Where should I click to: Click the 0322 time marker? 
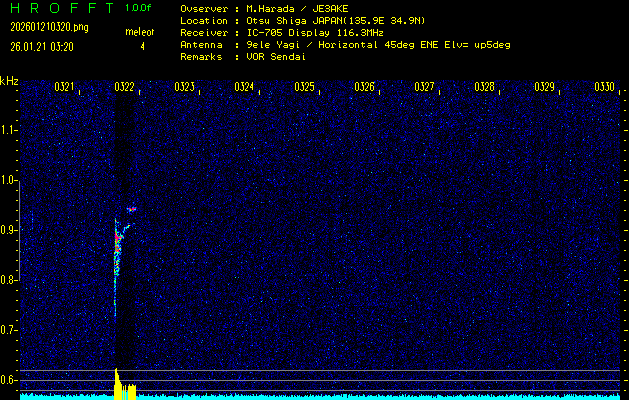(124, 88)
